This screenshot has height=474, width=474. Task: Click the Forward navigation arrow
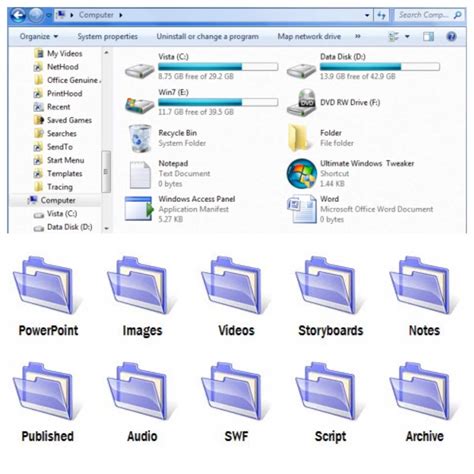[x=36, y=15]
